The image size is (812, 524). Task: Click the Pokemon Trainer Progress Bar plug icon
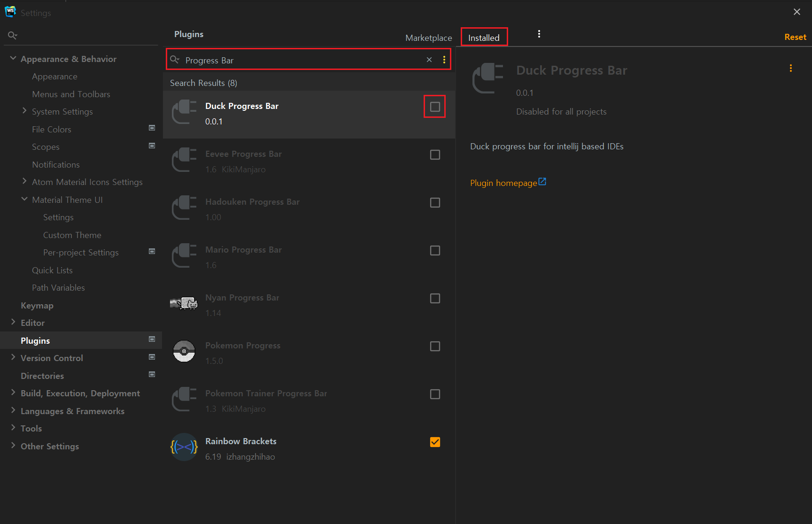pos(184,399)
